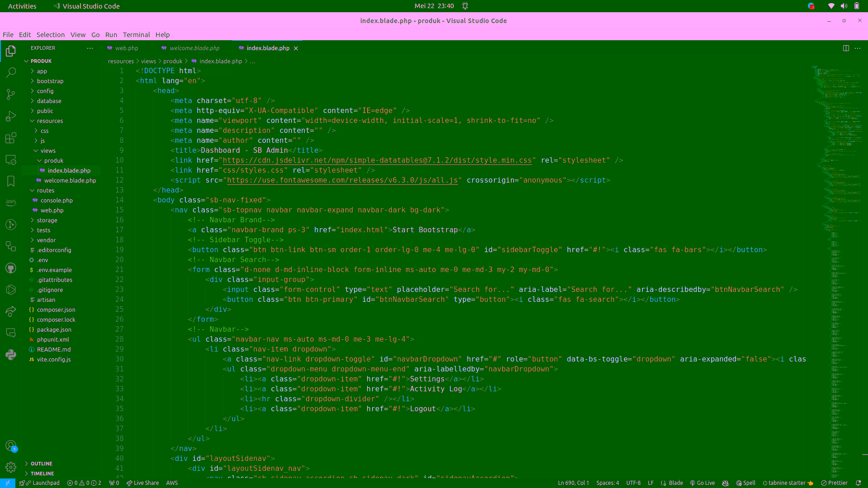Open the Run and Debug panel
Viewport: 868px width, 488px height.
[x=11, y=116]
